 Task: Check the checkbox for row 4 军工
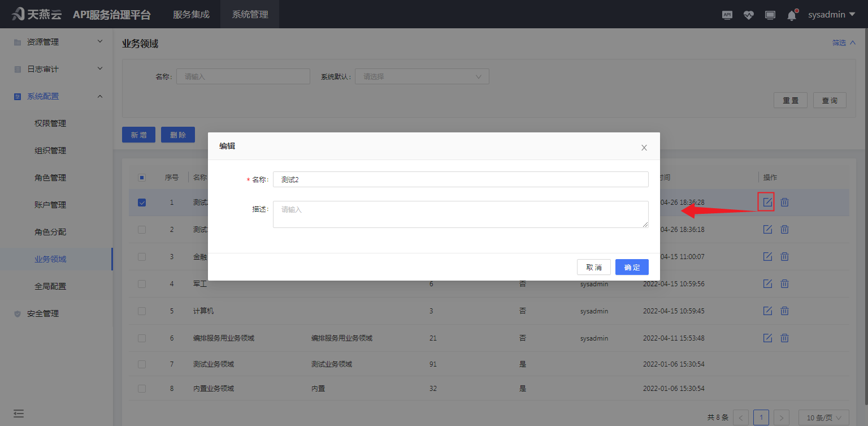coord(141,283)
